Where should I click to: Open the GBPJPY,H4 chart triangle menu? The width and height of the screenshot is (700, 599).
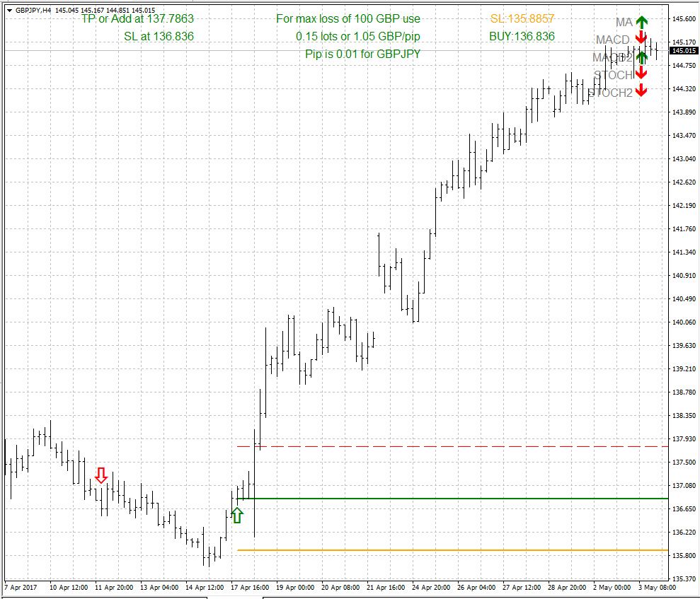[8, 10]
